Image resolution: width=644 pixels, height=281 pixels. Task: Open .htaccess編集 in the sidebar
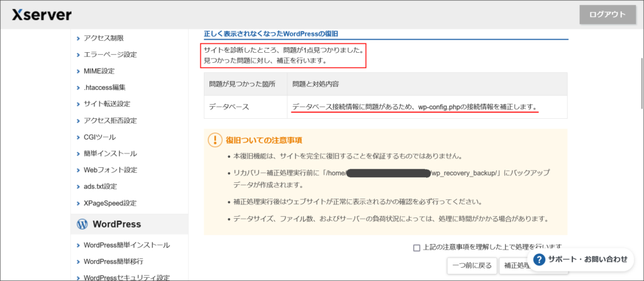pyautogui.click(x=104, y=87)
